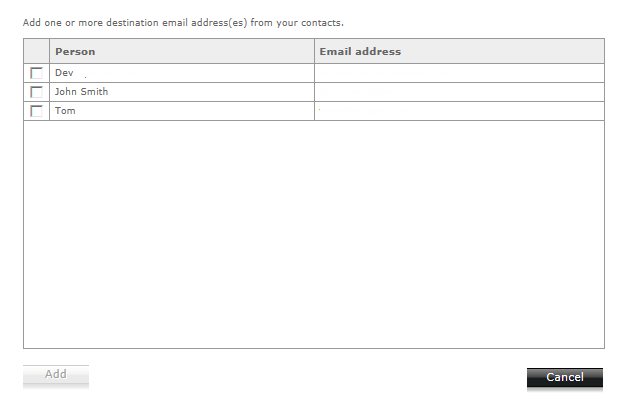
Task: Click the empty list area under the Email column
Action: click(459, 234)
